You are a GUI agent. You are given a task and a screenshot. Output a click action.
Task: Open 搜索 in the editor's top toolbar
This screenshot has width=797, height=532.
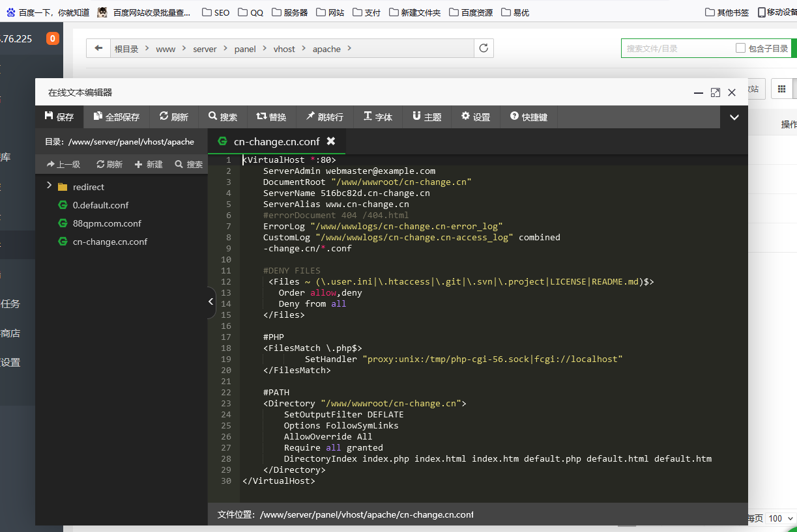point(223,117)
